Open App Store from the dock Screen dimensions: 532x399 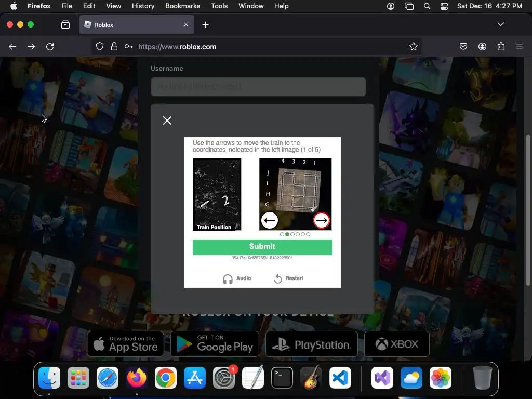195,378
